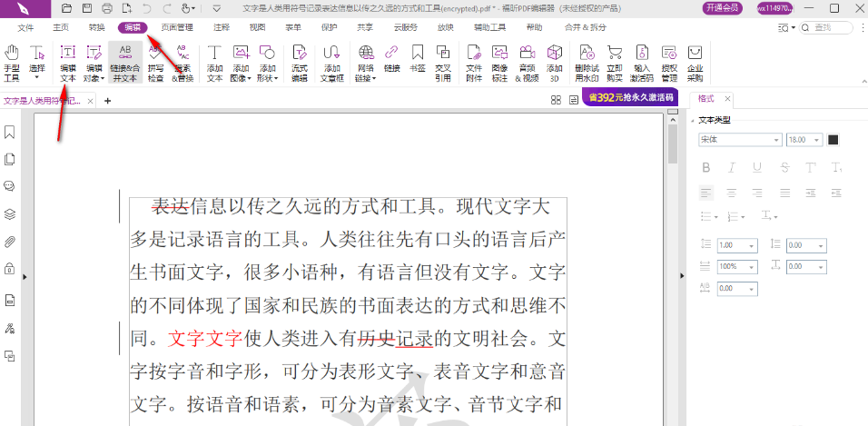Set left text alignment

click(x=705, y=193)
